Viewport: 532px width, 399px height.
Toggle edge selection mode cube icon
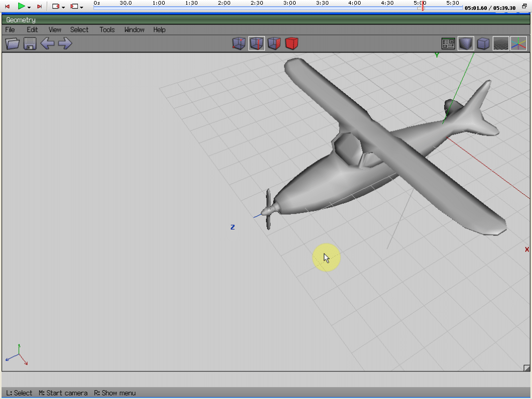coord(257,44)
